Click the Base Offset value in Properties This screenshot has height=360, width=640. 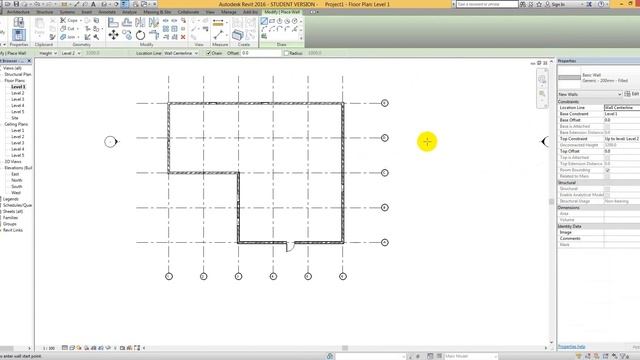click(x=622, y=120)
